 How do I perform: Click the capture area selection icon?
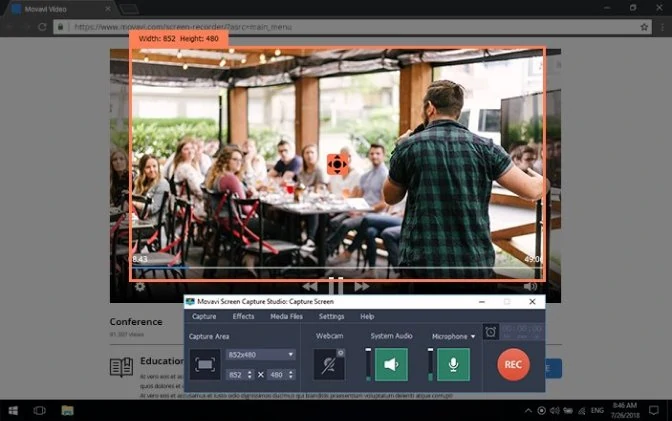tap(205, 366)
